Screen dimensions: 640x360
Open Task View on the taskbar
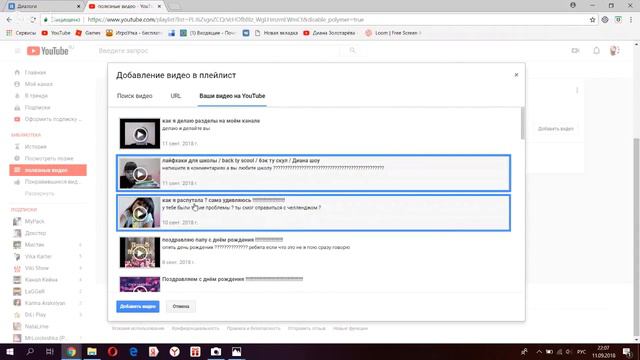tap(50, 351)
